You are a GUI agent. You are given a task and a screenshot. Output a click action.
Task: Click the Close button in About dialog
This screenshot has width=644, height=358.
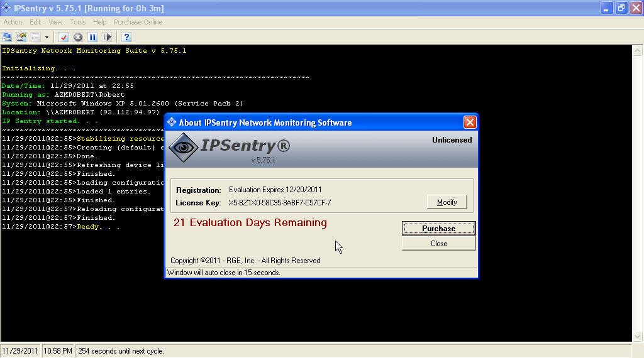click(438, 244)
